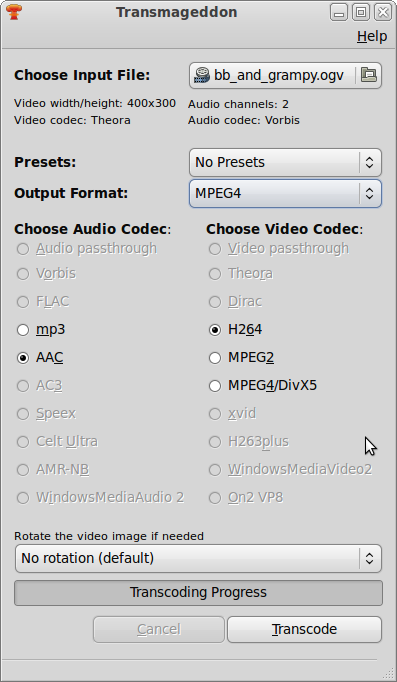Choose MPEG2 as the video codec
397x682 pixels.
coord(241,358)
